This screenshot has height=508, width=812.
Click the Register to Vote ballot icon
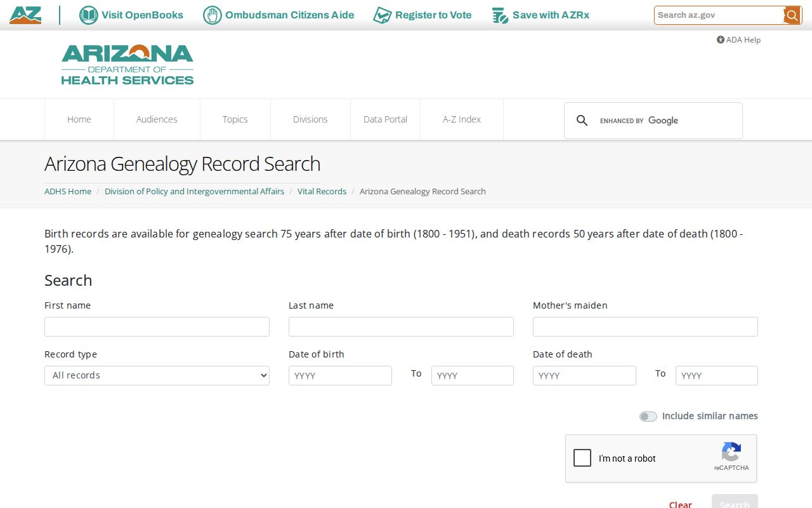pos(382,15)
